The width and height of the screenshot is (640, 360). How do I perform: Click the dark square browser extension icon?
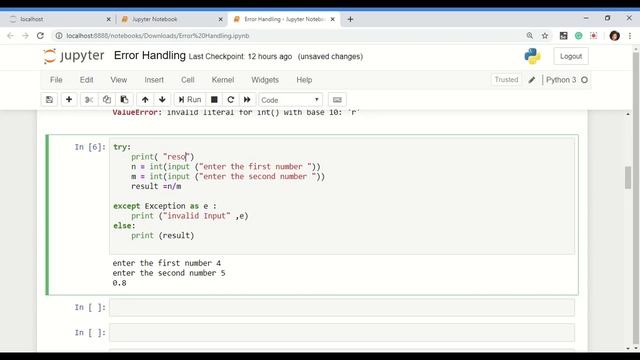pyautogui.click(x=564, y=36)
